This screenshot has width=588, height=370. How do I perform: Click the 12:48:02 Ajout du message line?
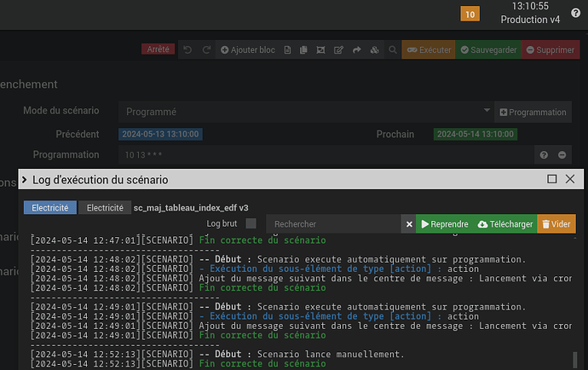[301, 278]
